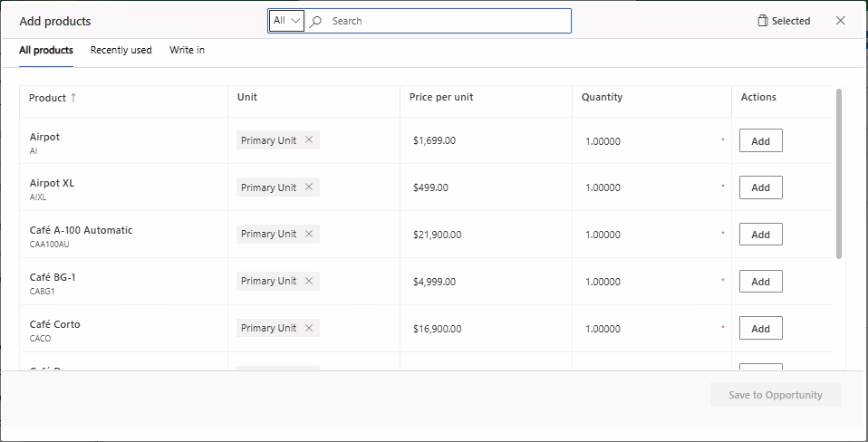
Task: Click the $16,900.00 price cell
Action: 438,329
